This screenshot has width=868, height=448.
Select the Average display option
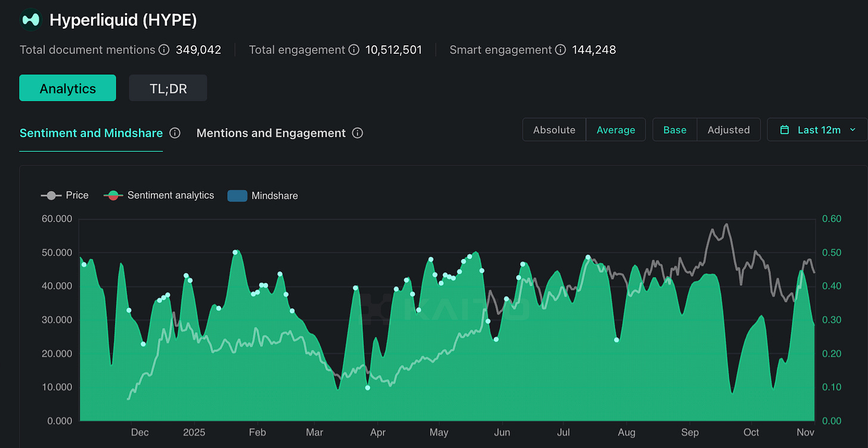(616, 130)
